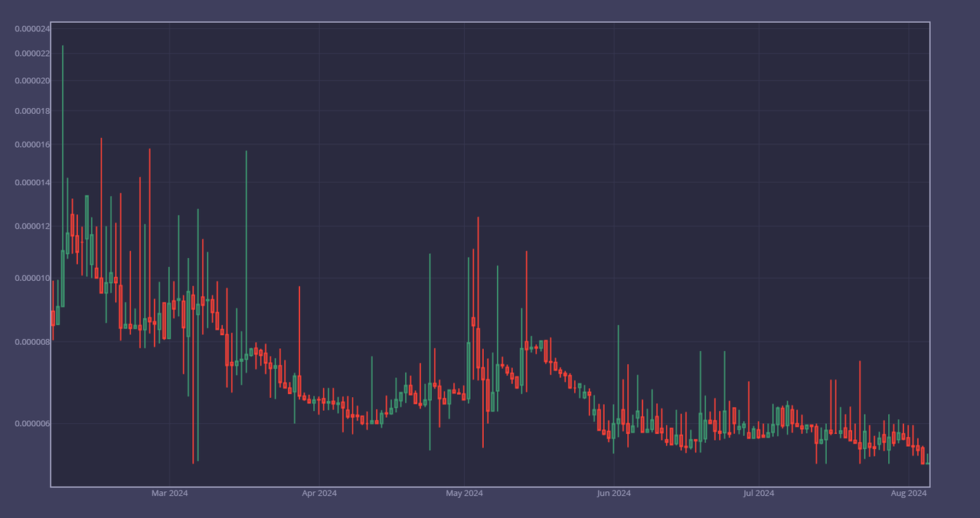
Task: Click the 0.000006 price axis label
Action: [x=32, y=424]
